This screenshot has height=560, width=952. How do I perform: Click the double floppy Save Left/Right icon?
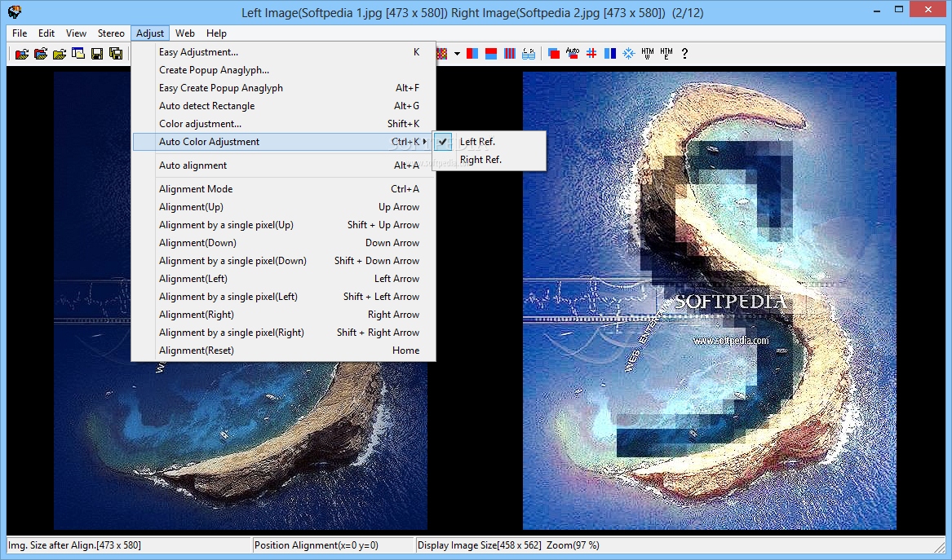click(115, 53)
